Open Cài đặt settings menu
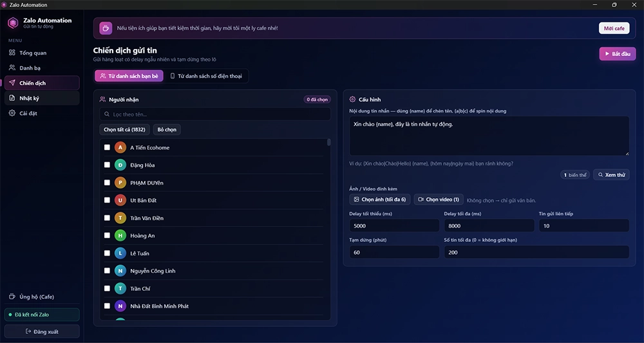The height and width of the screenshot is (343, 644). [42, 113]
